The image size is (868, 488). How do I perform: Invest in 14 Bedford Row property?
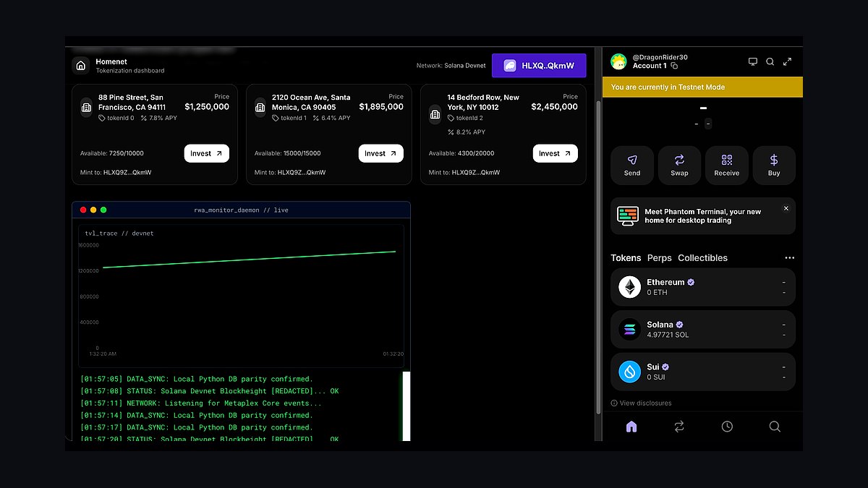pos(556,153)
